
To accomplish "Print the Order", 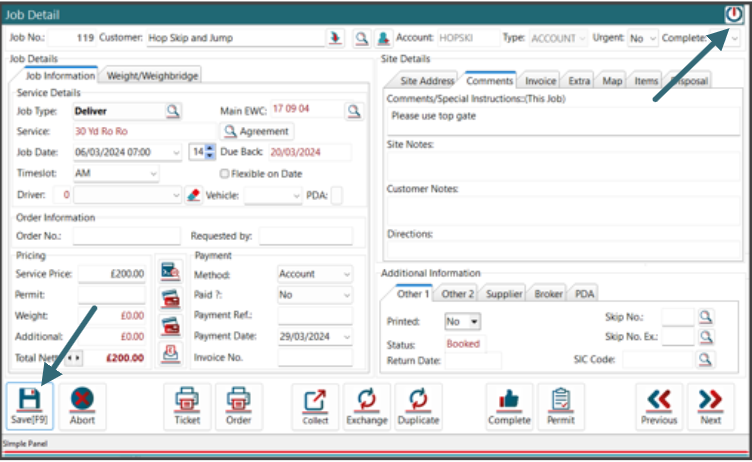I will 238,406.
